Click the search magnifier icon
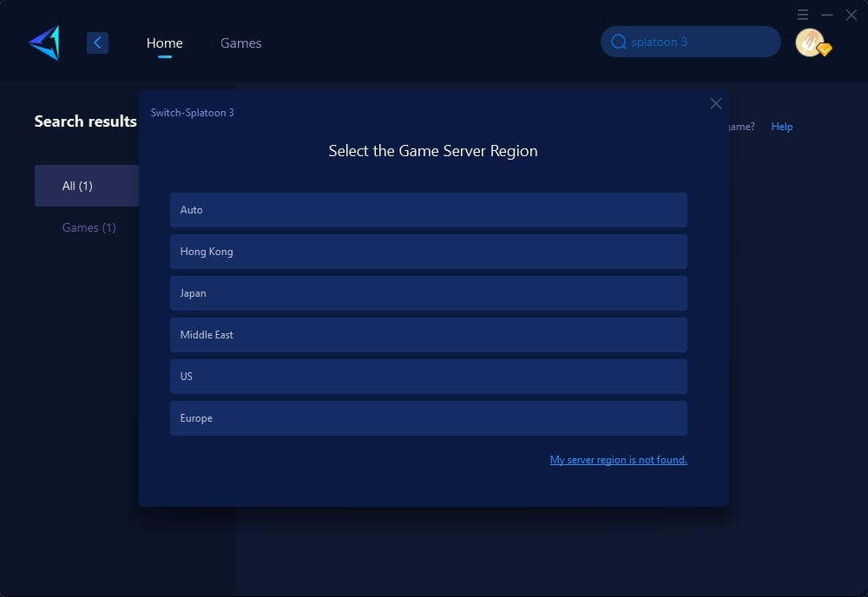Viewport: 868px width, 597px height. 618,42
